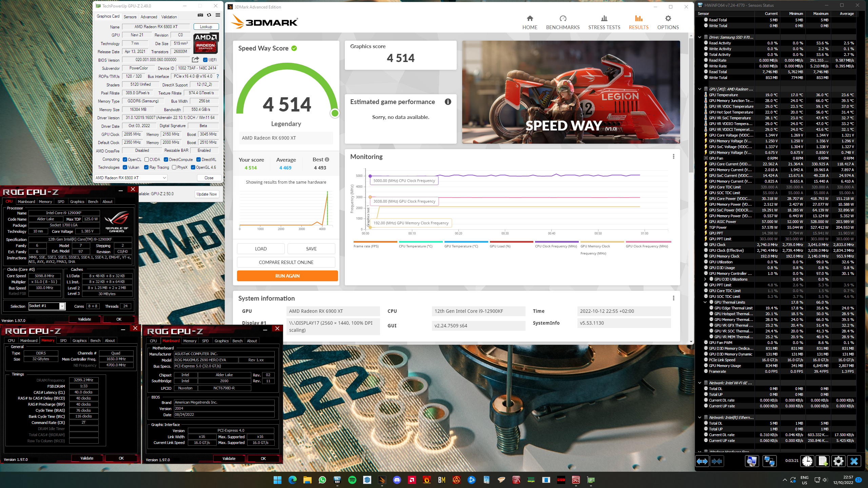Click Update Now for GPU-Z

point(206,194)
